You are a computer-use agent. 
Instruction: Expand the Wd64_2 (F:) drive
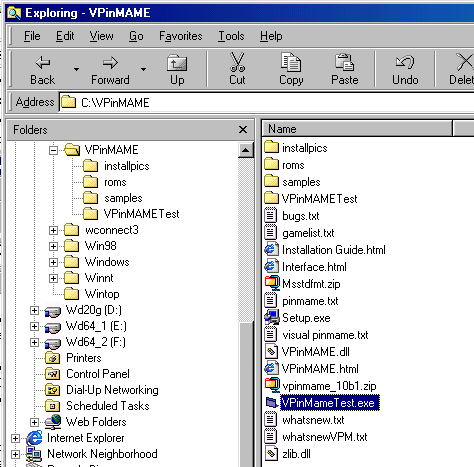[x=34, y=342]
